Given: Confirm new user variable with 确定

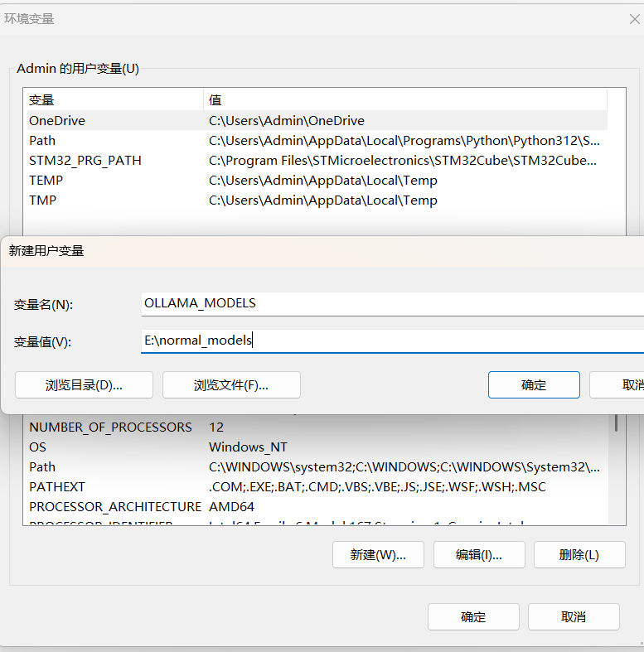Looking at the screenshot, I should coord(533,385).
